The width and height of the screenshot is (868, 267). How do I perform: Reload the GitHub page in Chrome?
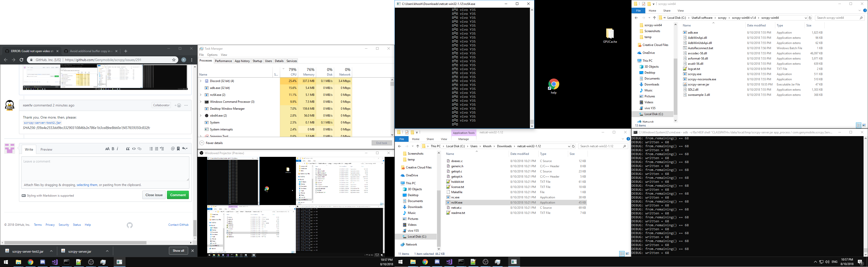click(21, 60)
